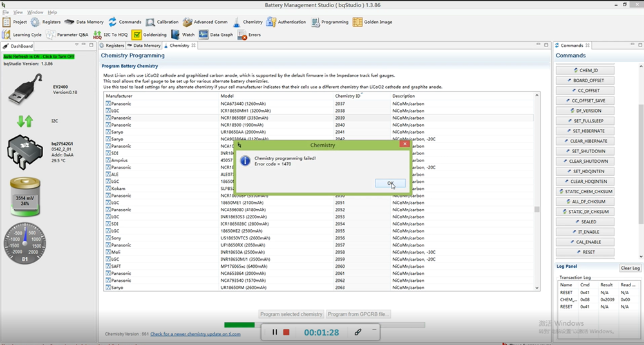
Task: Click I2C communication arrows icon
Action: [x=25, y=121]
